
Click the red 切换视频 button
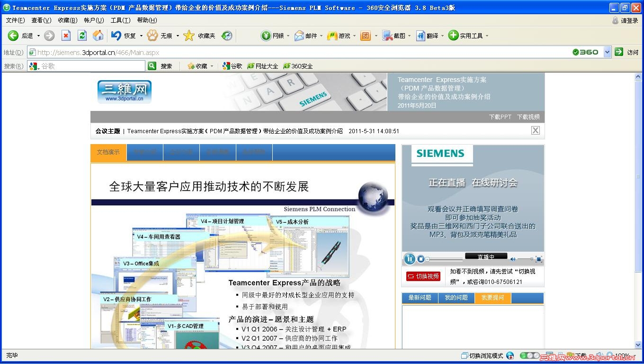423,276
